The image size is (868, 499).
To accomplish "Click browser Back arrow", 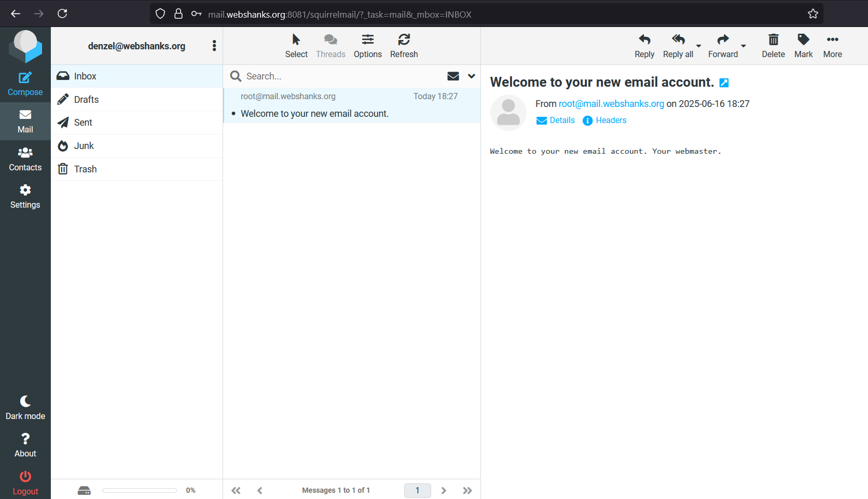I will click(16, 14).
